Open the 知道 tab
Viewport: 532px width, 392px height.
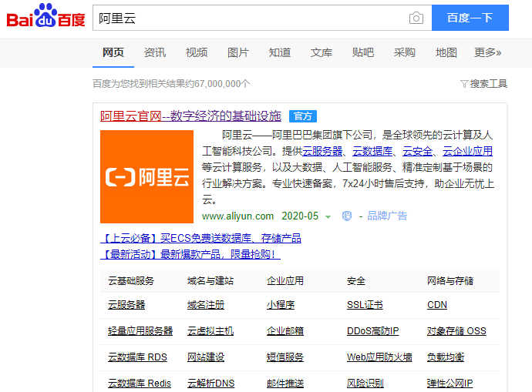tap(280, 52)
